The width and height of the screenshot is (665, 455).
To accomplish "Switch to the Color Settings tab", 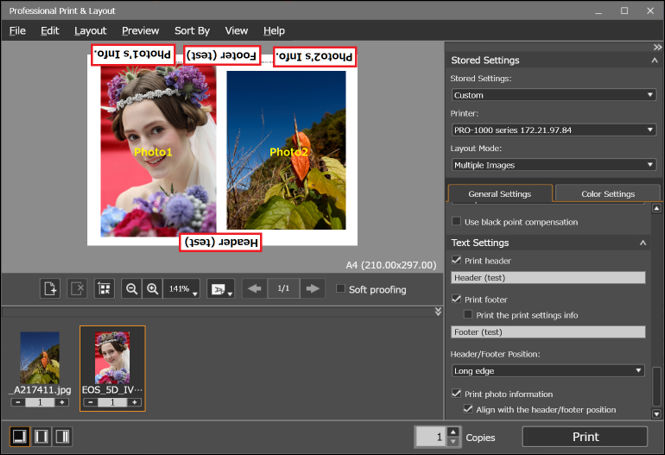I will tap(608, 194).
